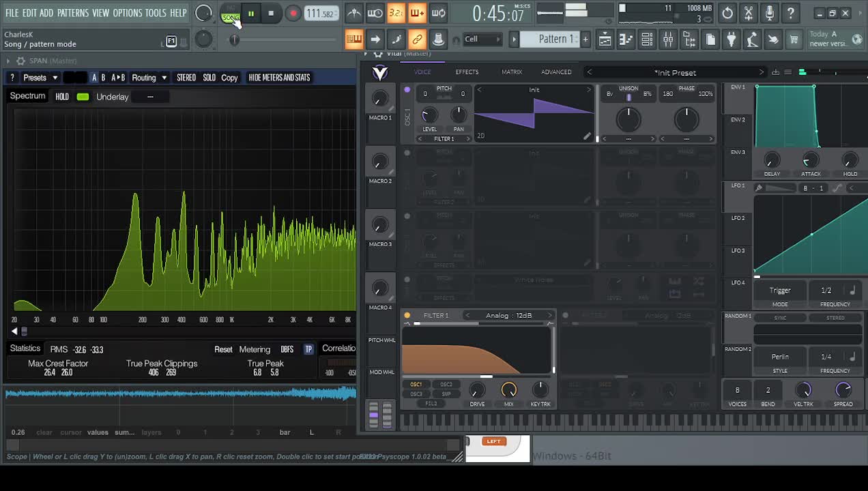Open Analog : 12dB filter type selector
Image resolution: width=868 pixels, height=491 pixels.
[508, 315]
